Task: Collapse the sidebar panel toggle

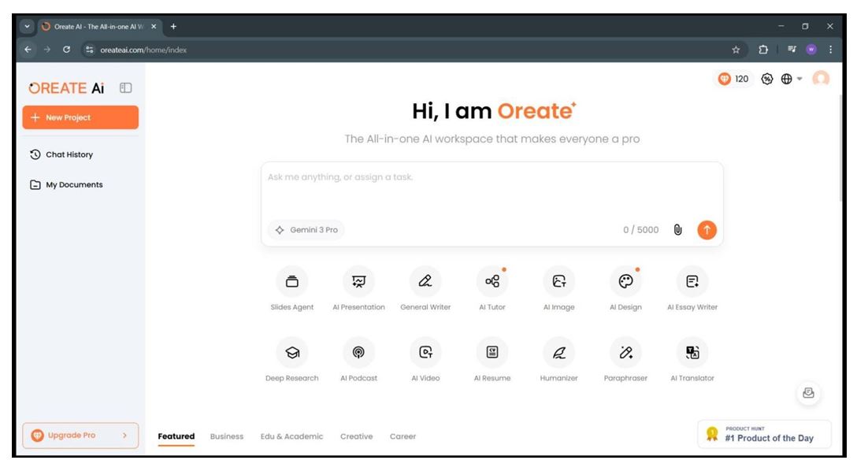Action: (125, 88)
